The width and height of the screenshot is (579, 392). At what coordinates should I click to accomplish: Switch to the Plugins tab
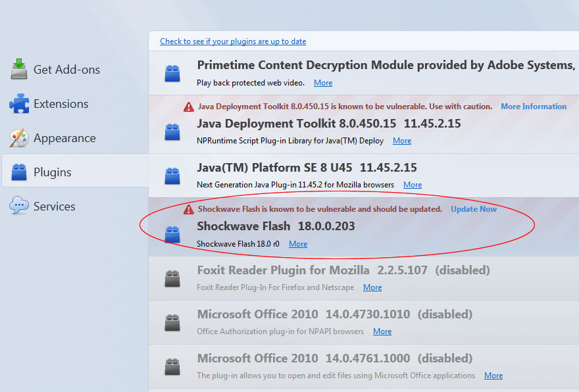pyautogui.click(x=75, y=172)
